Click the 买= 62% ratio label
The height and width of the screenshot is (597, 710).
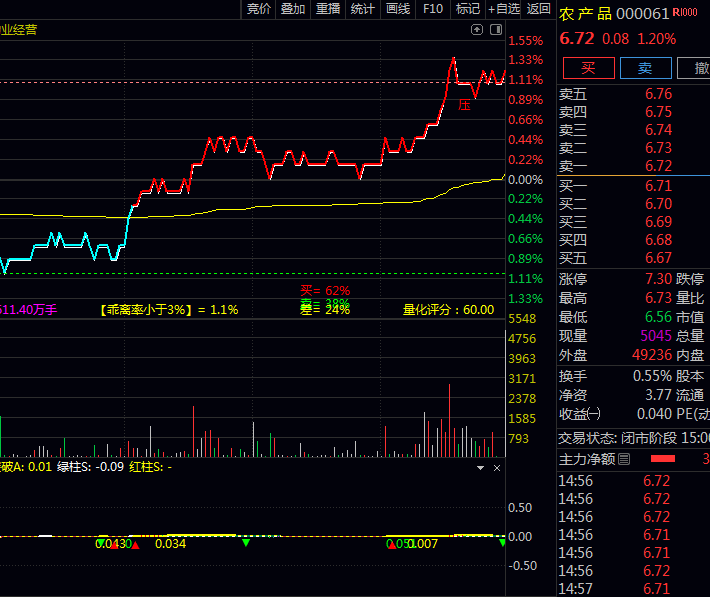325,290
